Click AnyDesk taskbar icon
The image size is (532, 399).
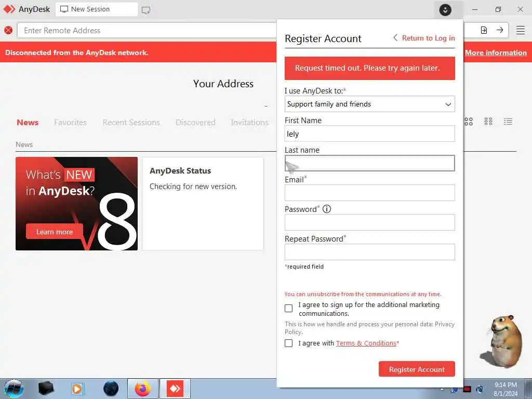pos(175,389)
